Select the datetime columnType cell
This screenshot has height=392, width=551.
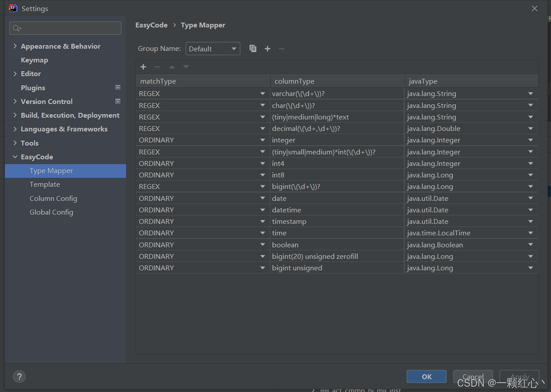pos(337,210)
